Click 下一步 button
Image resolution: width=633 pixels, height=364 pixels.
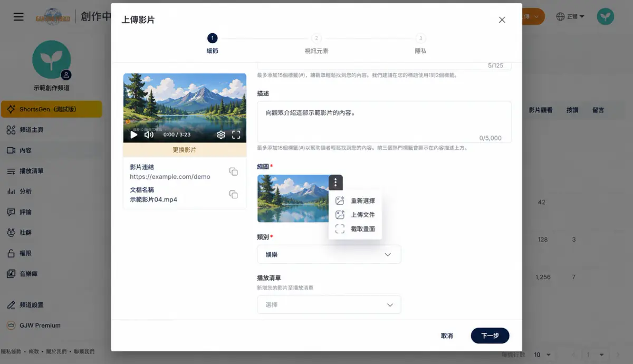point(490,336)
